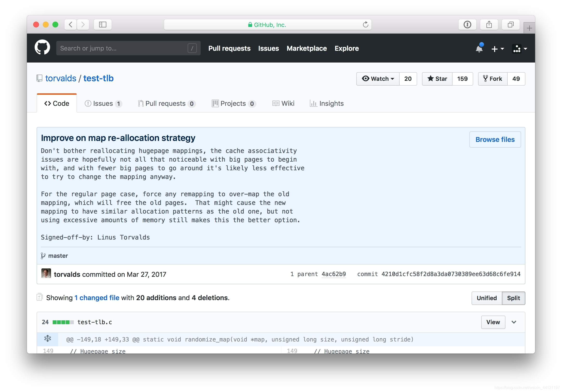This screenshot has width=562, height=392.
Task: Go to Insights tab
Action: click(326, 103)
